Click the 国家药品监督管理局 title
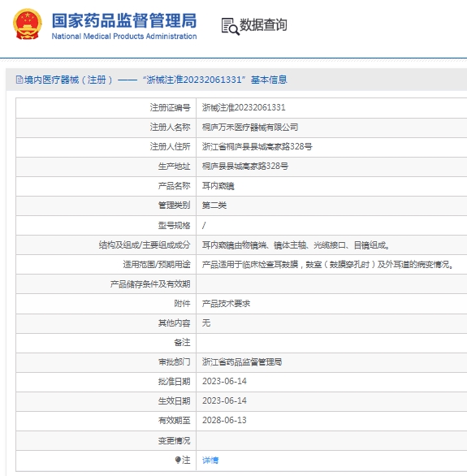Image resolution: width=467 pixels, height=476 pixels. pos(123,20)
